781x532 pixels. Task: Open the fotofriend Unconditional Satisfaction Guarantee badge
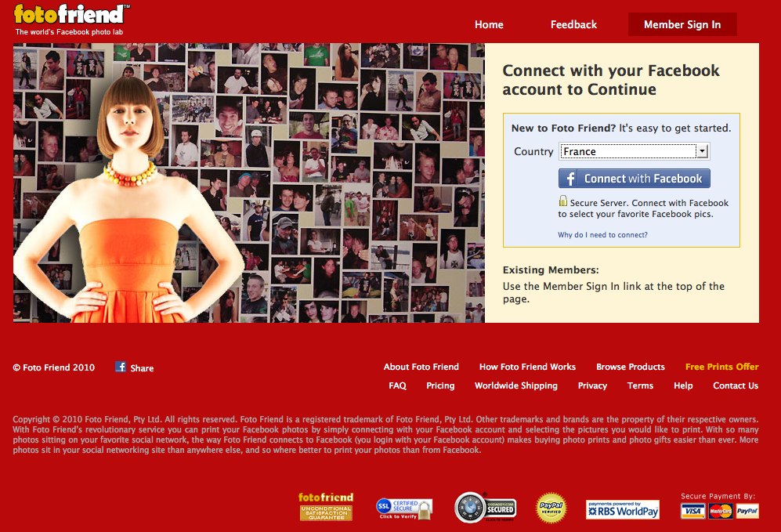(x=326, y=507)
